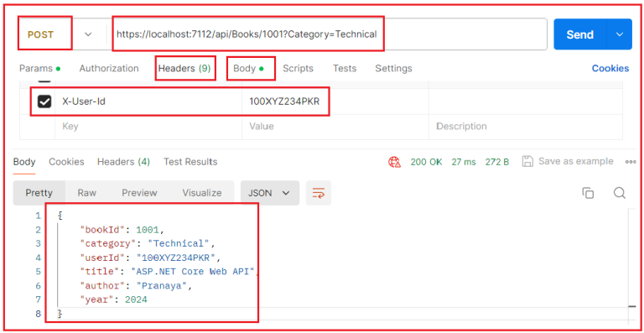Viewport: 644px width, 333px height.
Task: Open the response more options ellipsis
Action: click(631, 162)
